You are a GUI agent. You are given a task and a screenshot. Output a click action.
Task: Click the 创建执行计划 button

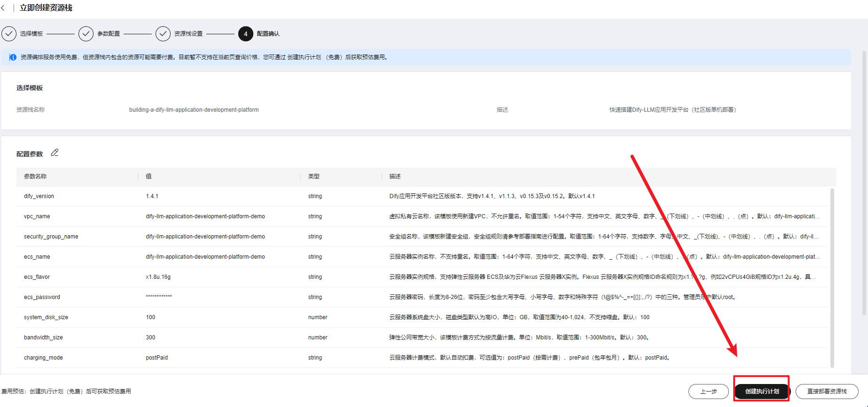coord(762,392)
